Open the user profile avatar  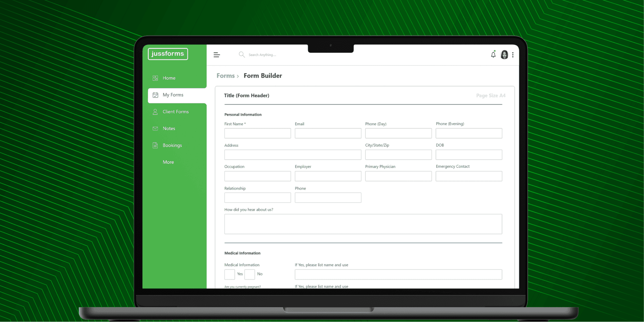coord(504,55)
